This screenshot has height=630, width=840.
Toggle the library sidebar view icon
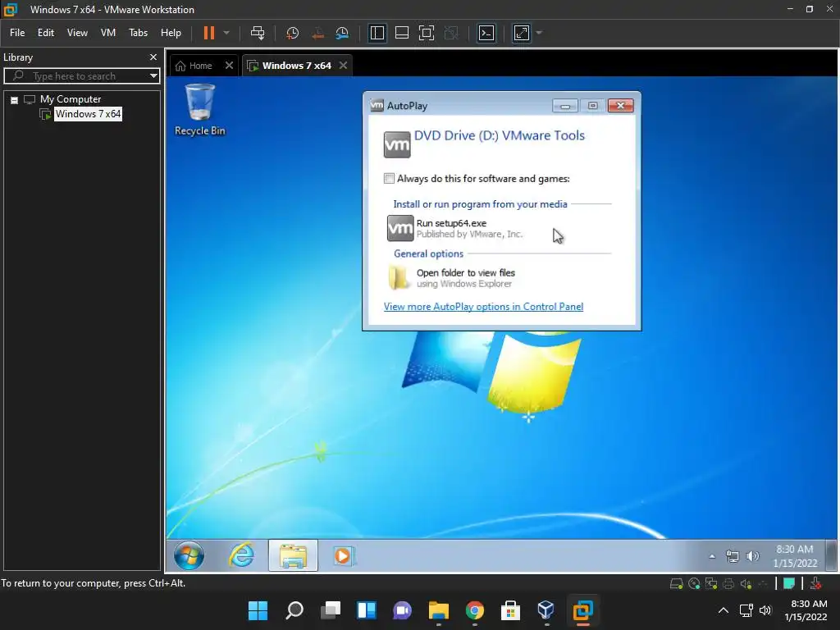[x=377, y=33]
